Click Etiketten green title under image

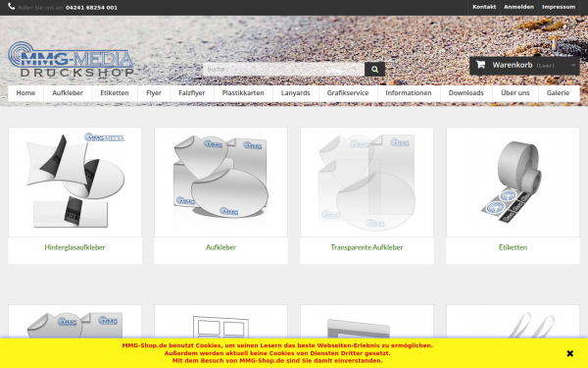pos(513,247)
